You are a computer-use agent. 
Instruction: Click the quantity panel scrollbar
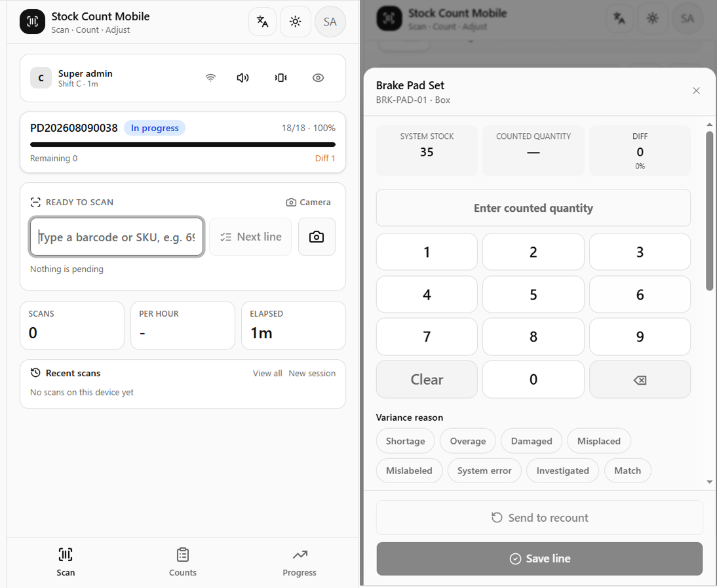pyautogui.click(x=709, y=211)
